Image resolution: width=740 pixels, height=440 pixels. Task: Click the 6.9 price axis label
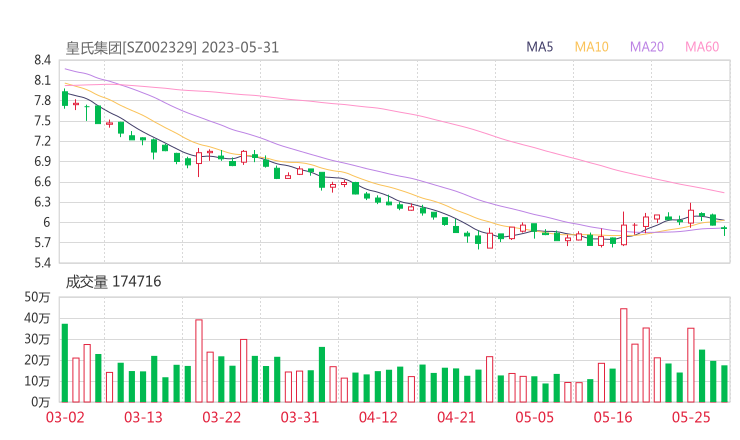tap(42, 161)
